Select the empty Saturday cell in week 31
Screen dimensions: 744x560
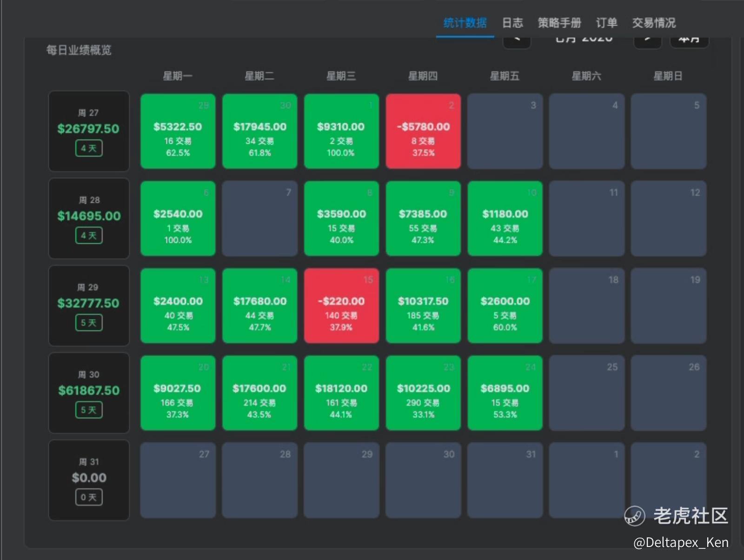pyautogui.click(x=587, y=480)
